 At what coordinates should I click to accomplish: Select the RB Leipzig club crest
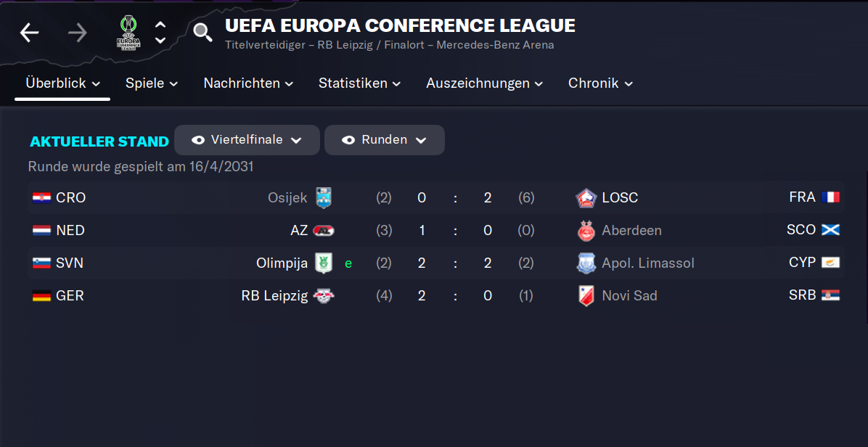point(325,295)
